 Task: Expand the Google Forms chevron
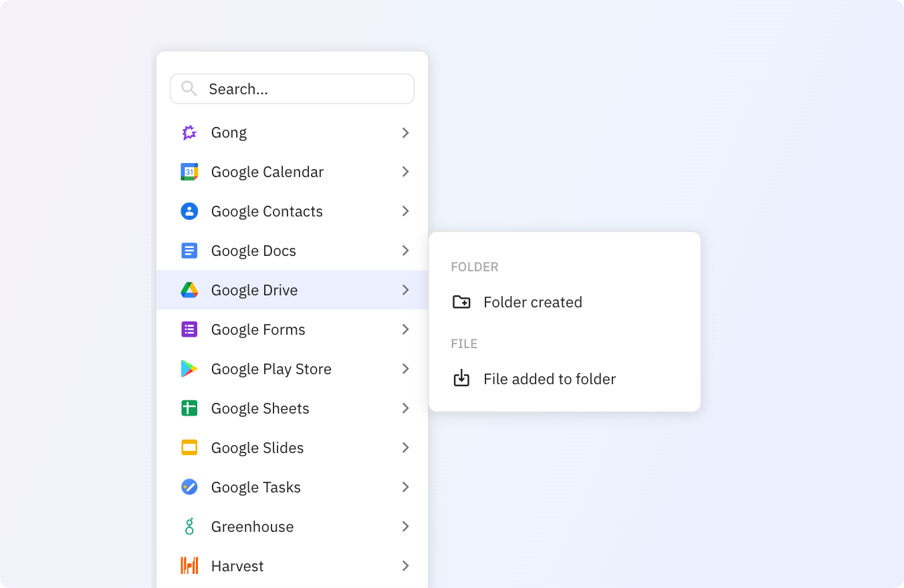[x=405, y=329]
